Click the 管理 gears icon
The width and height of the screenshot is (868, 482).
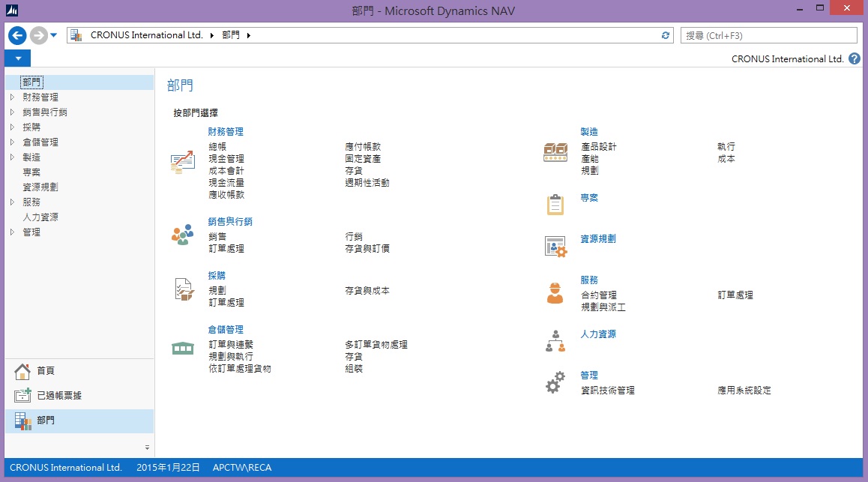pos(555,382)
